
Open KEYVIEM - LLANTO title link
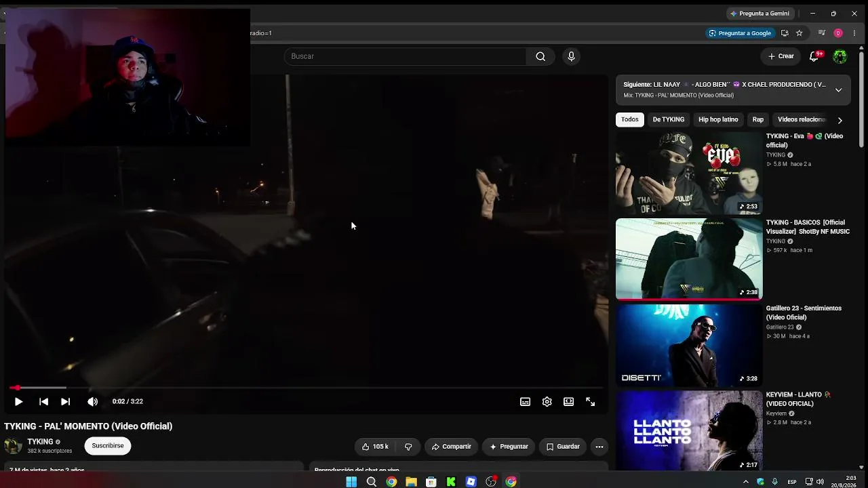(x=798, y=399)
